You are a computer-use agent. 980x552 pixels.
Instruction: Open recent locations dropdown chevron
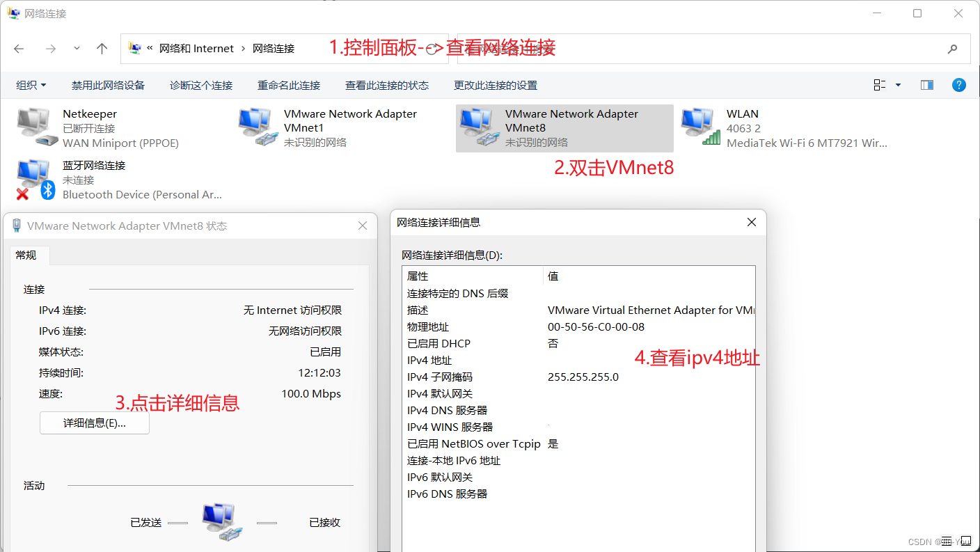click(x=77, y=49)
